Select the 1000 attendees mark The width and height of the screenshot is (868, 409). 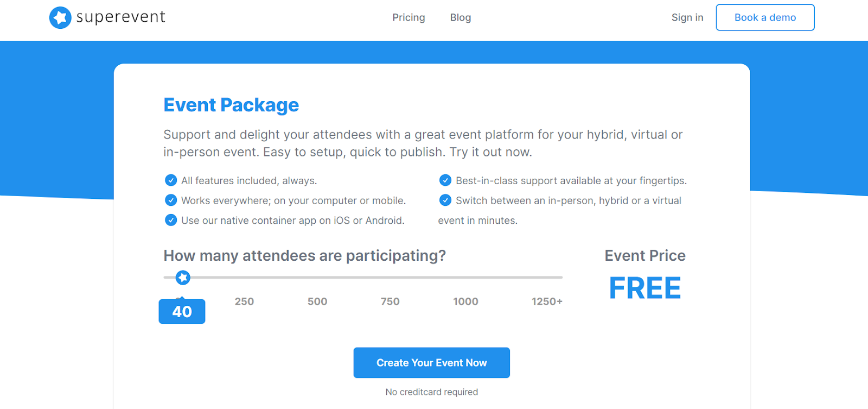pyautogui.click(x=465, y=301)
